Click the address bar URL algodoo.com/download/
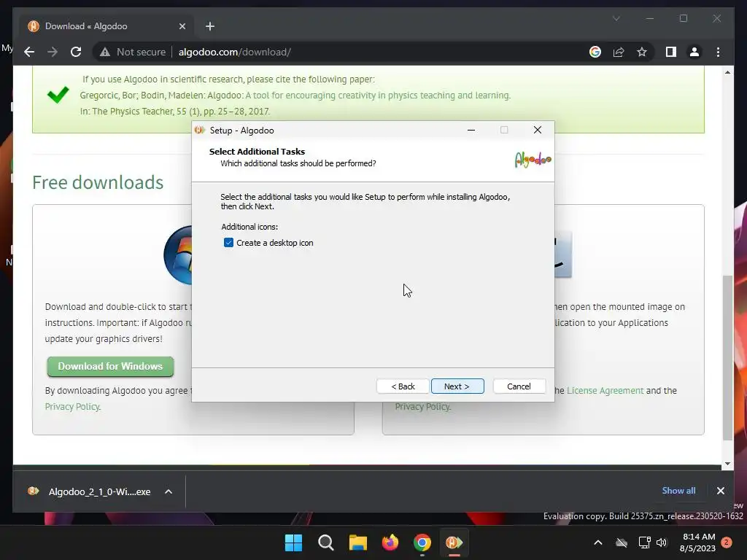Image resolution: width=747 pixels, height=560 pixels. pos(234,52)
